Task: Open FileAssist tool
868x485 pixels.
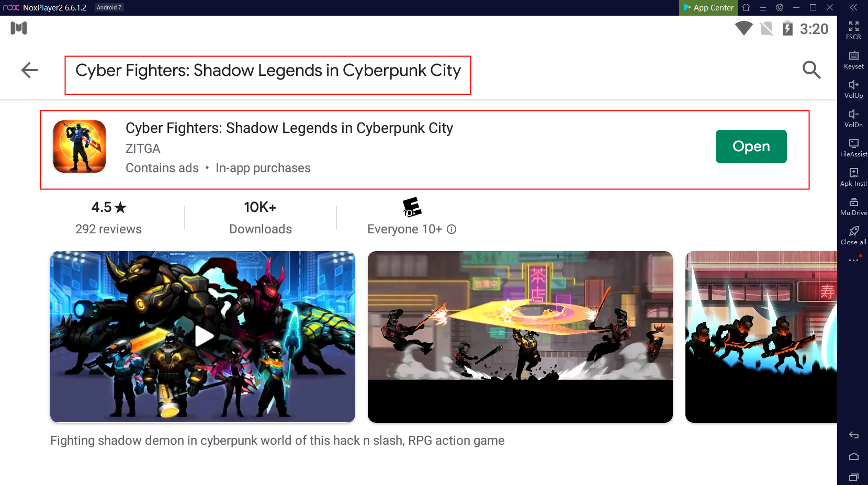Action: click(853, 148)
